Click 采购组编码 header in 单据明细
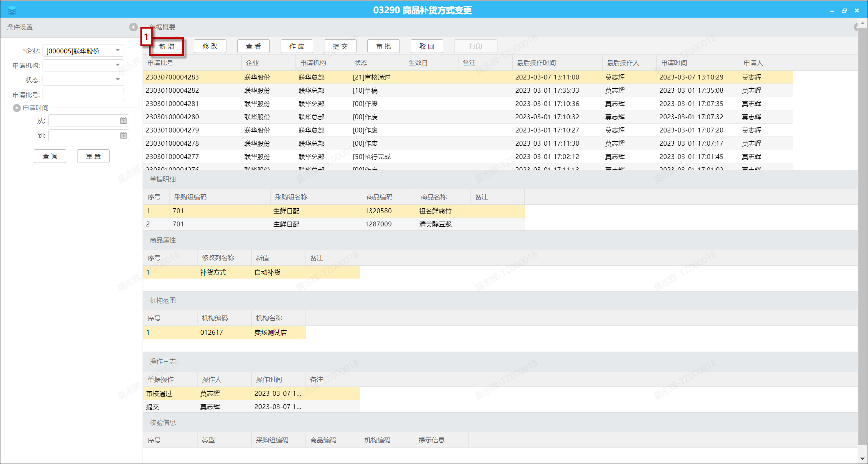 (x=220, y=197)
